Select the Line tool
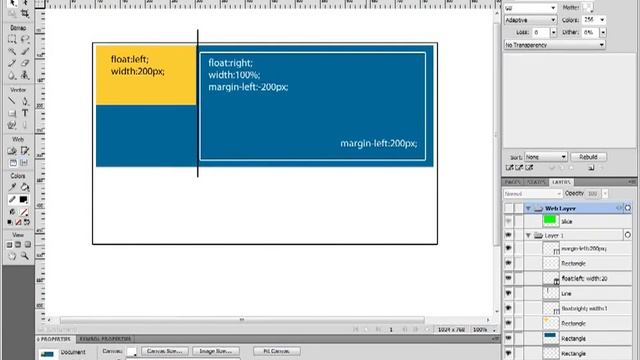Image resolution: width=640 pixels, height=360 pixels. 12,101
